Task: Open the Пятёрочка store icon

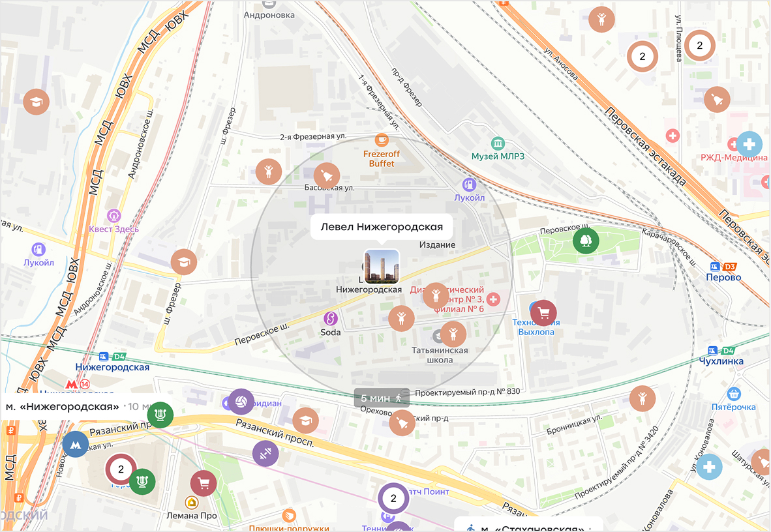Action: (734, 394)
